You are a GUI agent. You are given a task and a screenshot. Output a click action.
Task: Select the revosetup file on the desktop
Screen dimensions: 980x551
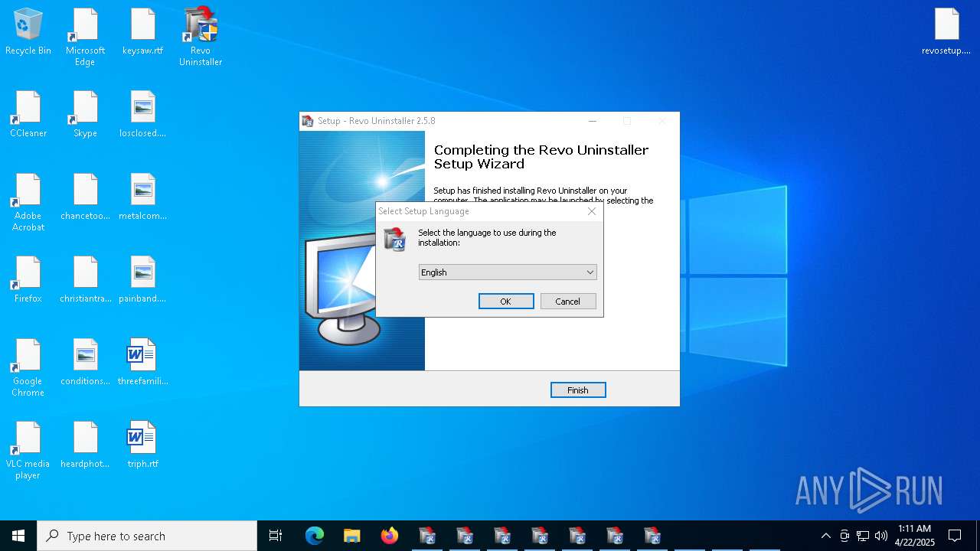[946, 32]
